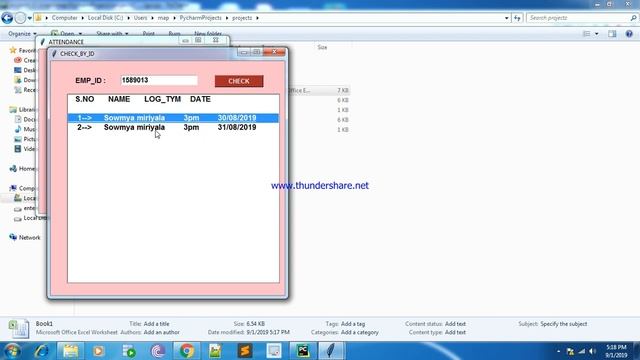Click the Explorer Back arrow button
Screen dimensions: 640x360
click(x=7, y=18)
